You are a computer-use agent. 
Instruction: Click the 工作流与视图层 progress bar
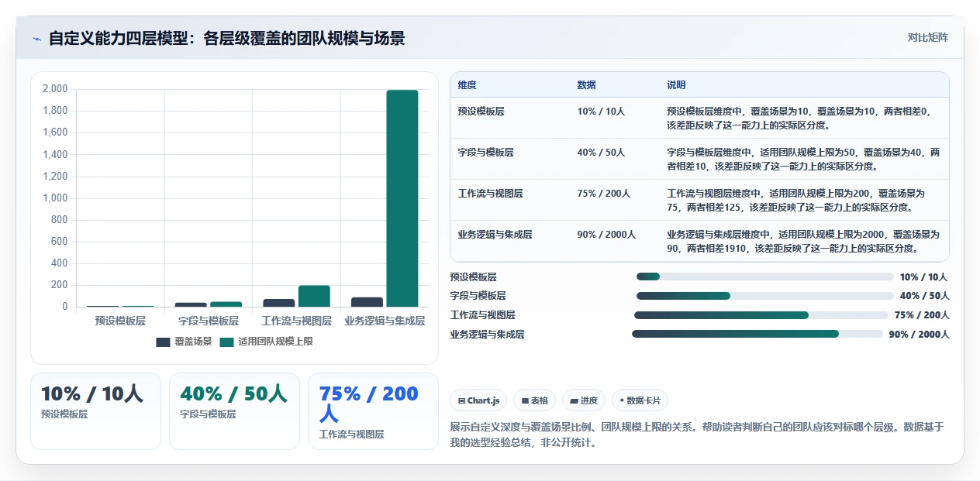click(x=761, y=315)
